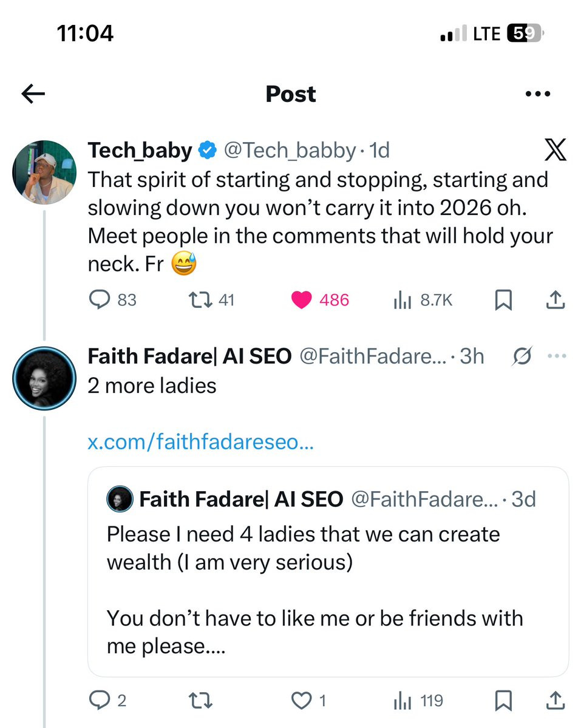581x728 pixels.
Task: Tap the X logo on Tech_baby's post
Action: [554, 150]
